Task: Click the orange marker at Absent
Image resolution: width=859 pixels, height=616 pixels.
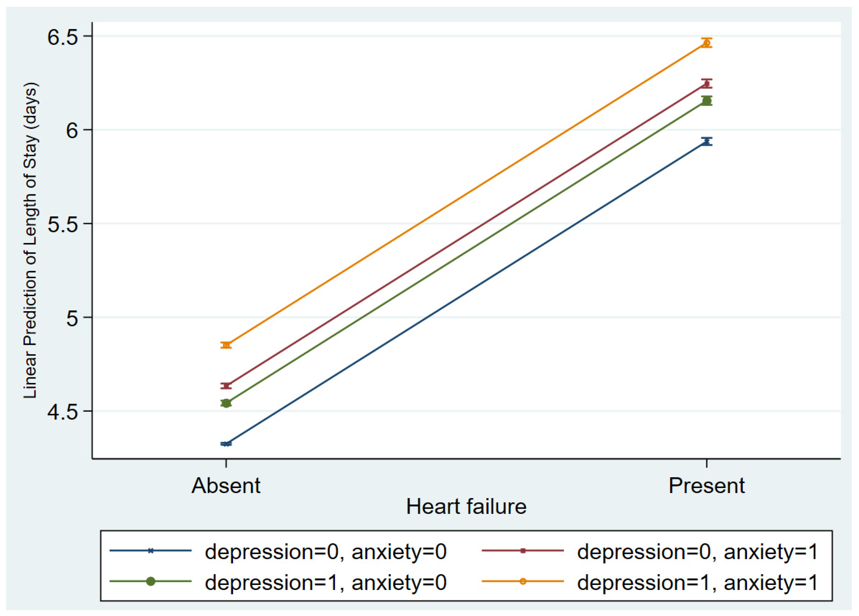Action: (x=226, y=345)
